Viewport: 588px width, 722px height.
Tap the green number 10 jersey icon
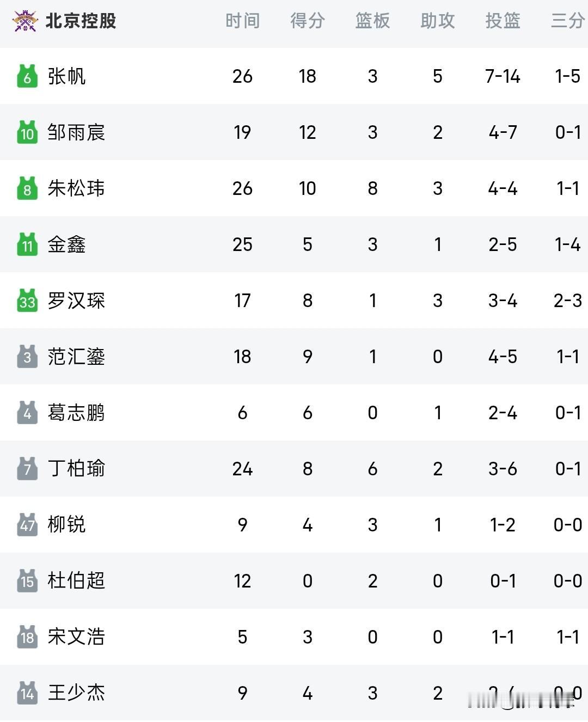click(27, 132)
